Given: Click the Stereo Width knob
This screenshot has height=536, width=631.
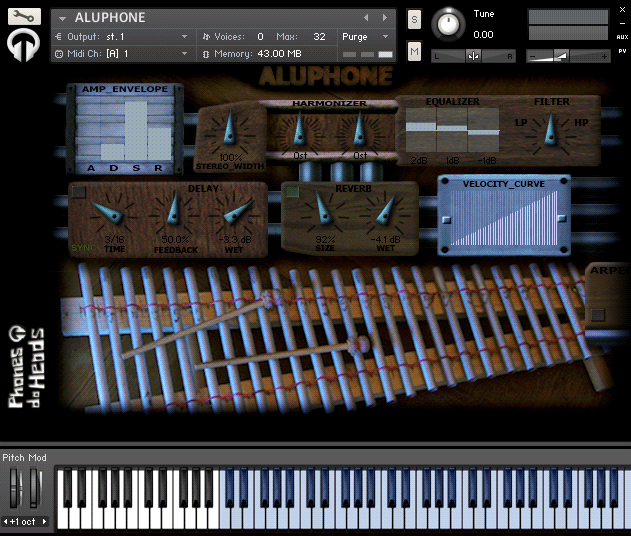Looking at the screenshot, I should point(230,131).
